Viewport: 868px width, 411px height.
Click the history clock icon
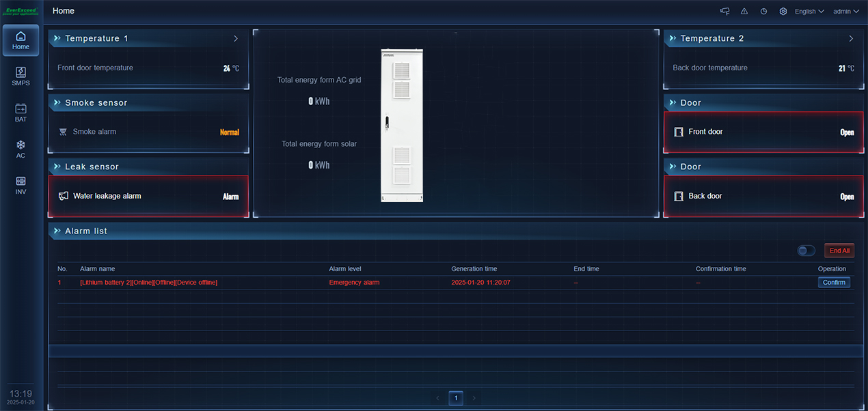click(x=763, y=12)
